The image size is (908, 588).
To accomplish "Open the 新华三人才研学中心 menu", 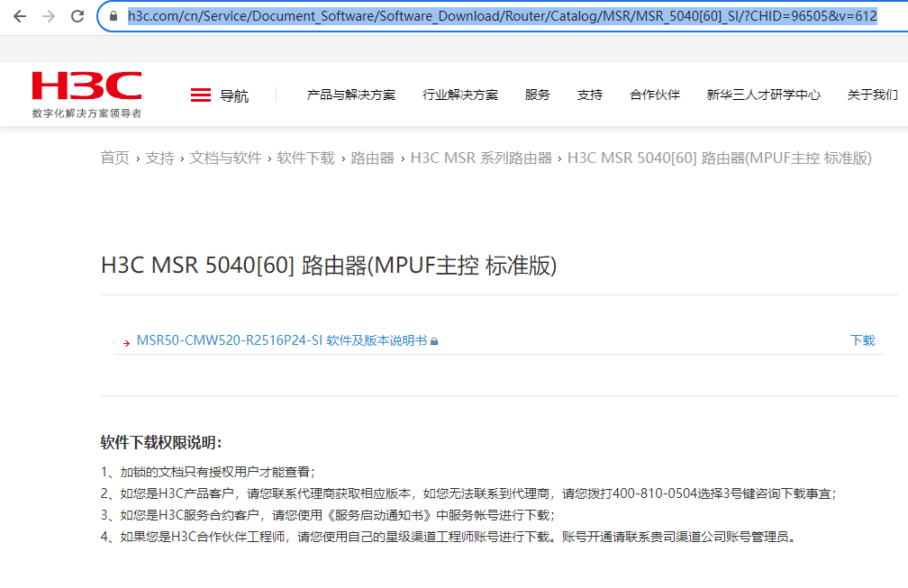I will tap(763, 95).
